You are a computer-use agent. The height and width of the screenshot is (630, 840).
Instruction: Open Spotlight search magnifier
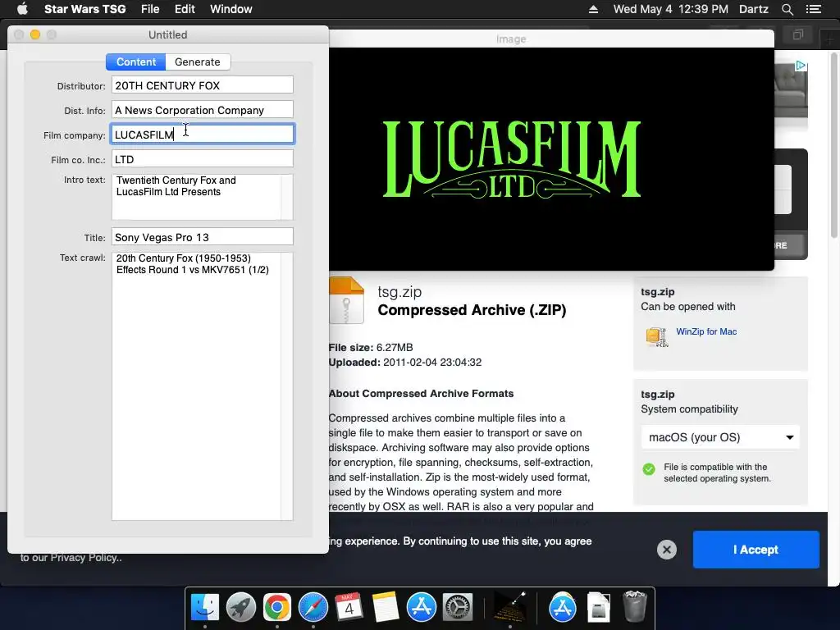point(787,9)
